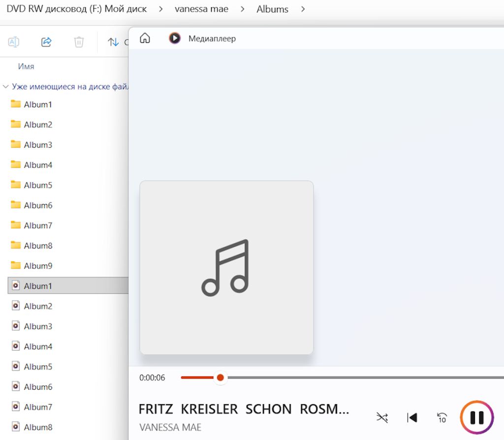Navigate to DVD RW дисковод (F:) breadcrumb
504x440 pixels.
click(x=76, y=9)
